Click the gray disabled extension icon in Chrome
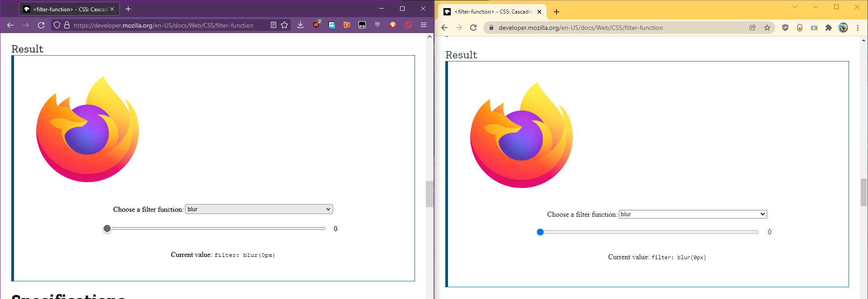 tap(814, 28)
